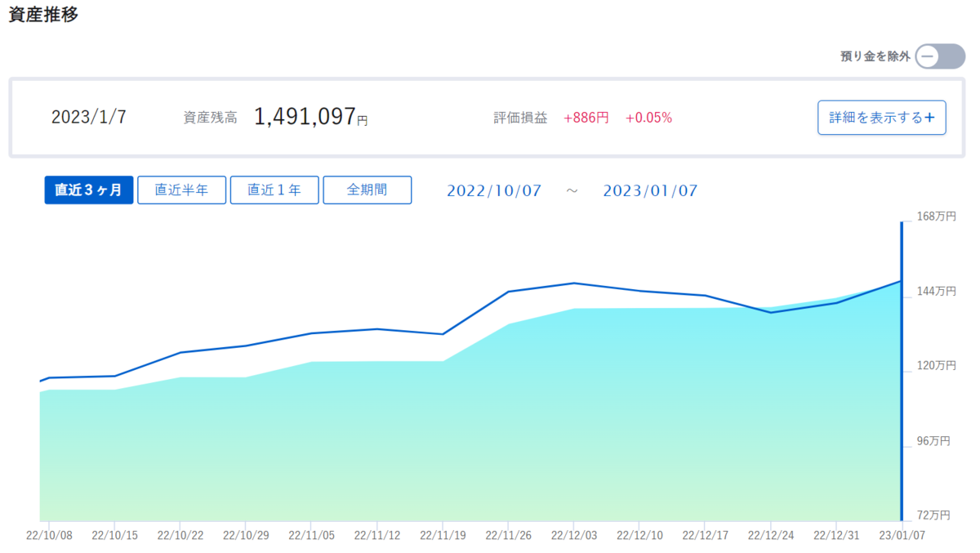The width and height of the screenshot is (980, 553).
Task: Click the 詳細を表示する+ button
Action: [882, 118]
